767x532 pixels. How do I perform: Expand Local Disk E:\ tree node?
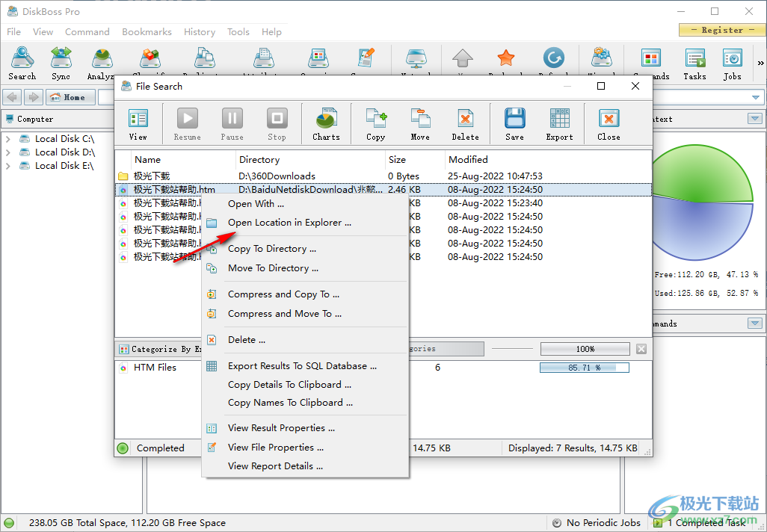(x=7, y=166)
